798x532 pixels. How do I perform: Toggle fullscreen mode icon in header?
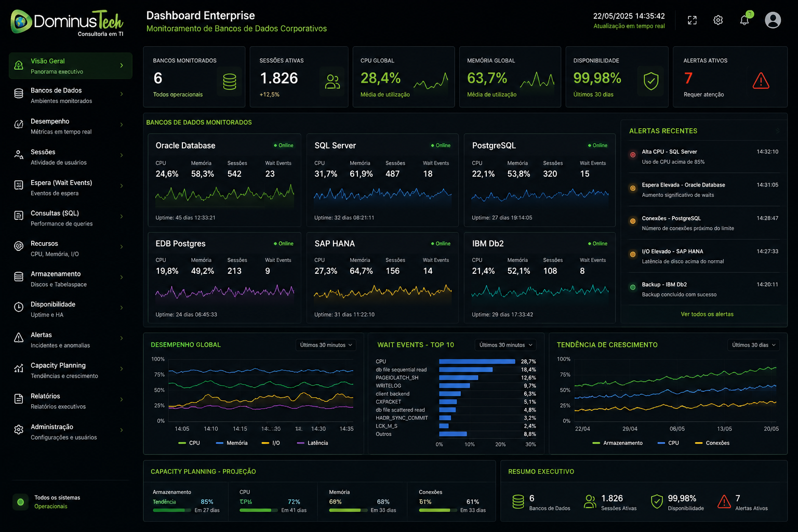(692, 20)
